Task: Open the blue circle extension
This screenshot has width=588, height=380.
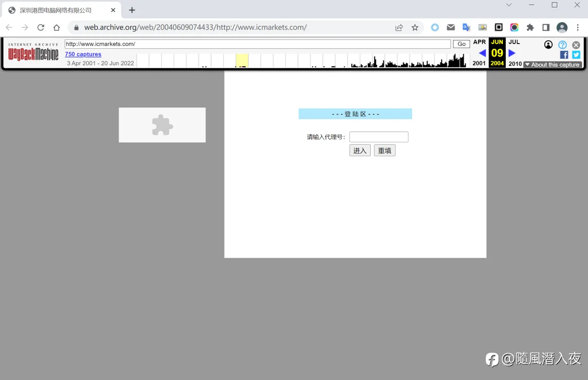Action: click(435, 28)
